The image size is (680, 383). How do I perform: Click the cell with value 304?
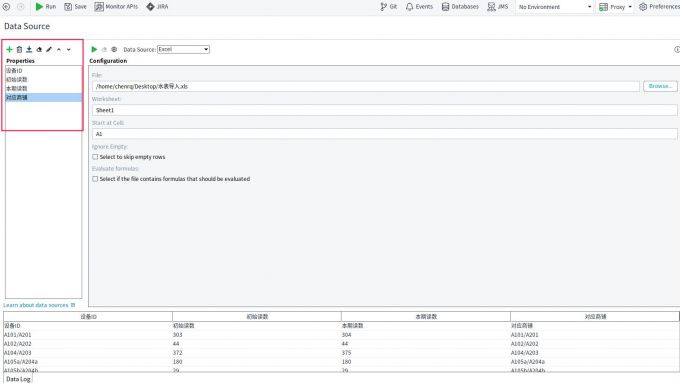coord(426,335)
